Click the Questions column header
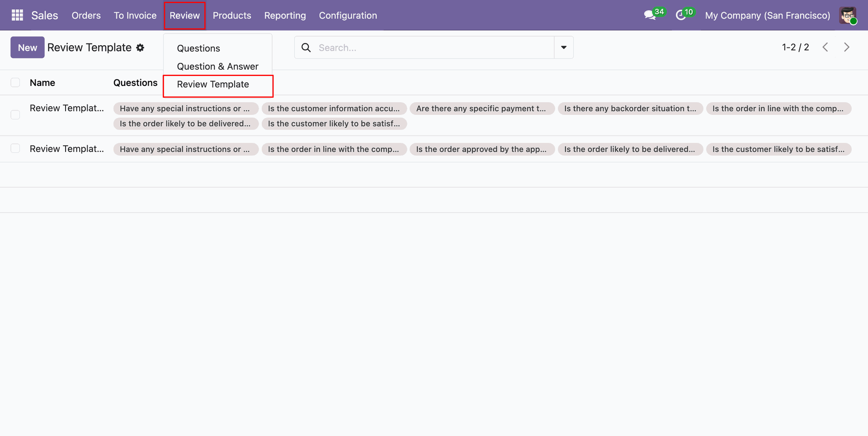Screen dimensions: 868x436 (135, 83)
